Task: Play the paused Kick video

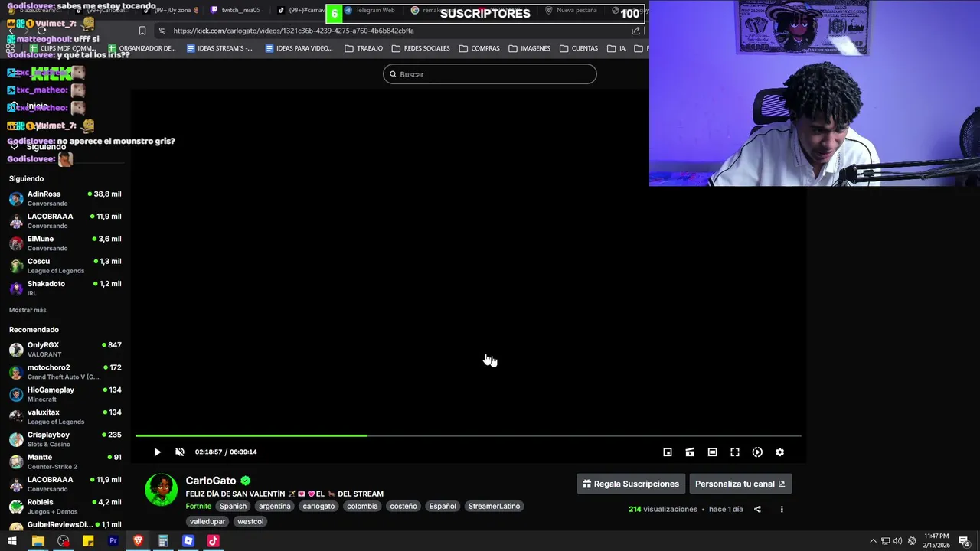Action: point(157,452)
